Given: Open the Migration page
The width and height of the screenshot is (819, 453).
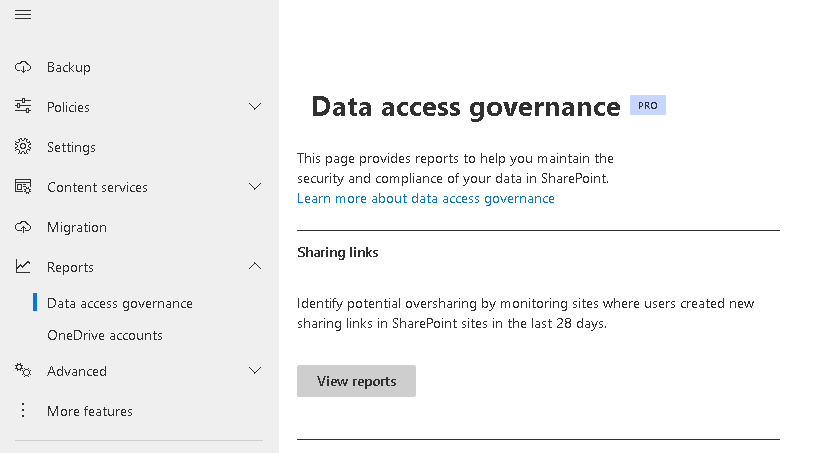Looking at the screenshot, I should coord(77,228).
